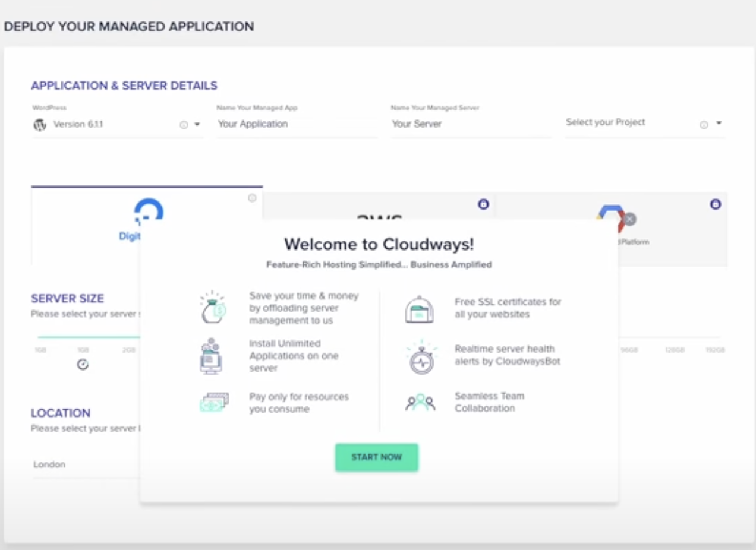This screenshot has height=550, width=756.
Task: Focus the Name Your Managed Server field
Action: click(471, 124)
